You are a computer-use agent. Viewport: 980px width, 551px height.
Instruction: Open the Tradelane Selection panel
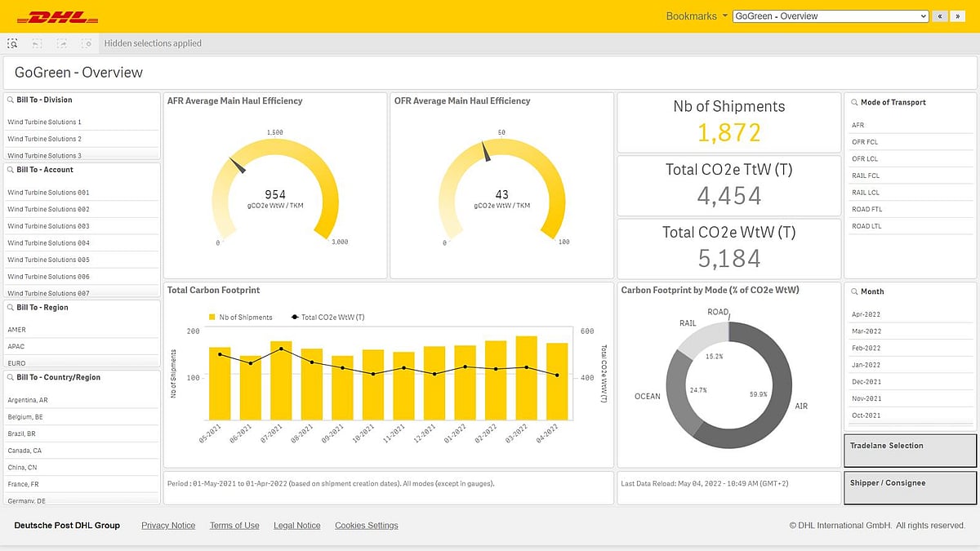[x=909, y=448]
